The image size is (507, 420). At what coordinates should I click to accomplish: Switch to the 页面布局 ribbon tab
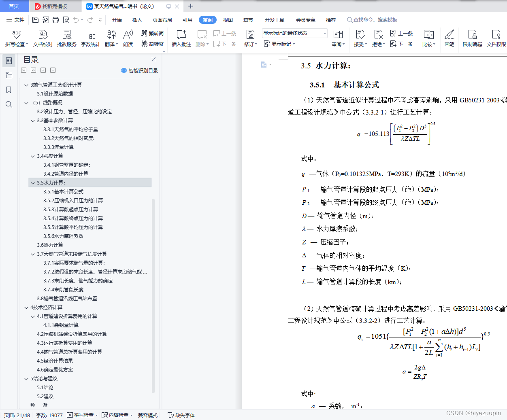coord(162,20)
